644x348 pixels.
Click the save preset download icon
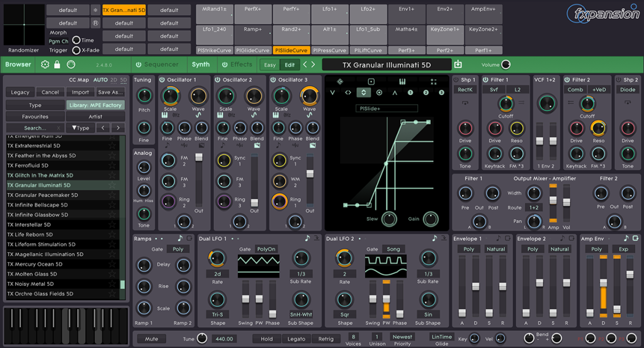458,64
